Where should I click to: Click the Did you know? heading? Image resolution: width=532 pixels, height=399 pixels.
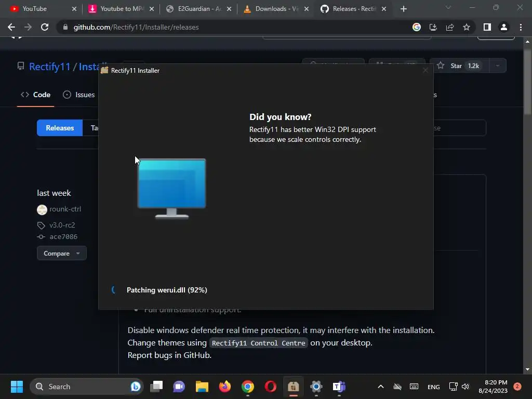(280, 117)
